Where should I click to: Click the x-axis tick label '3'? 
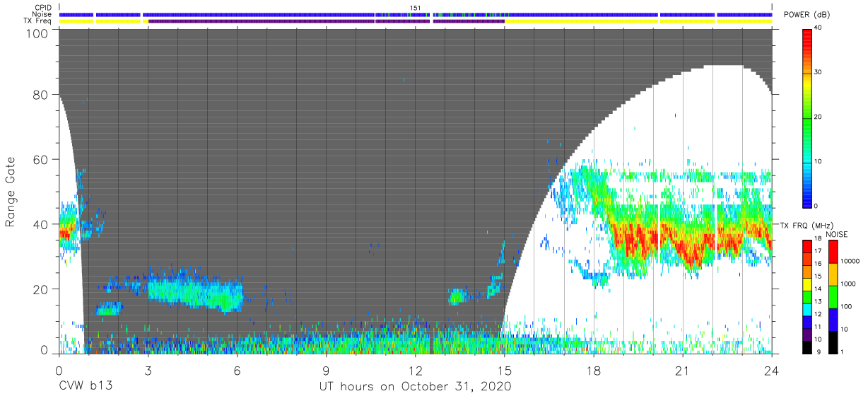click(148, 369)
